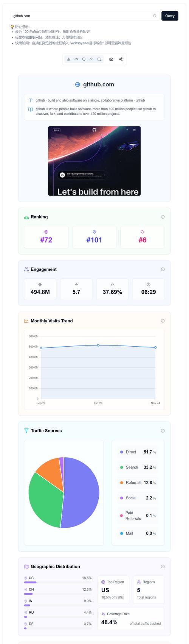
Task: Click the github.com site title
Action: 99,84
